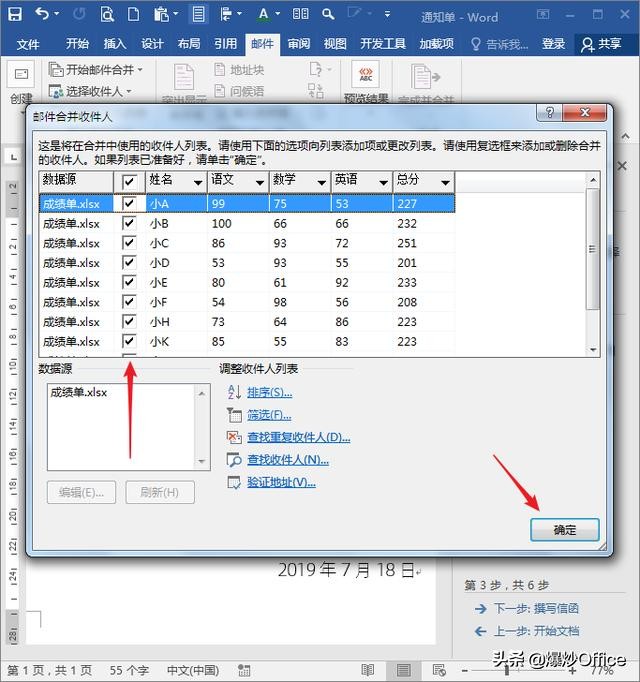Image resolution: width=640 pixels, height=682 pixels.
Task: Click the web layout icon in status bar
Action: coord(439,670)
